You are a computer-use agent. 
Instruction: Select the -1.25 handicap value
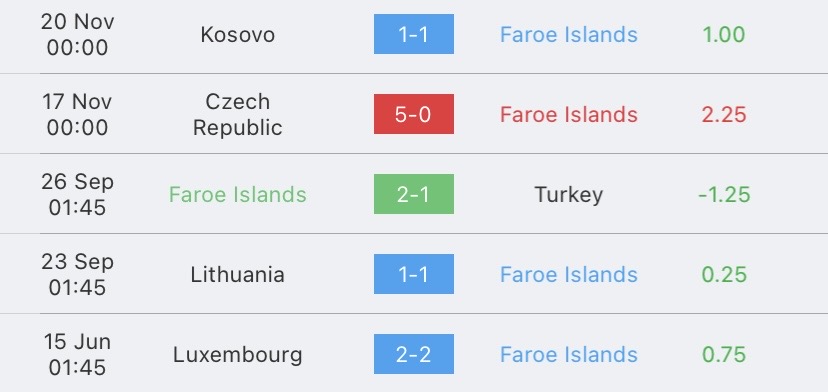(x=723, y=194)
